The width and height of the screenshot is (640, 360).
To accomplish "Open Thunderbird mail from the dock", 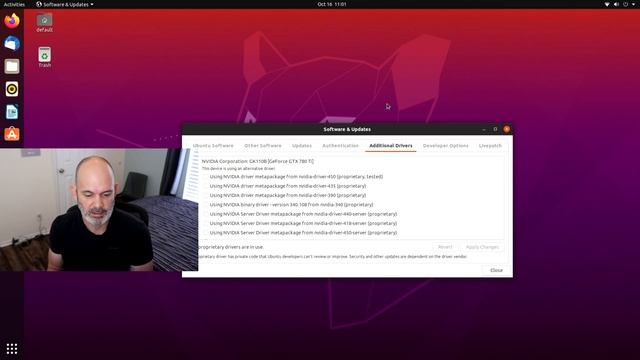I will click(12, 43).
